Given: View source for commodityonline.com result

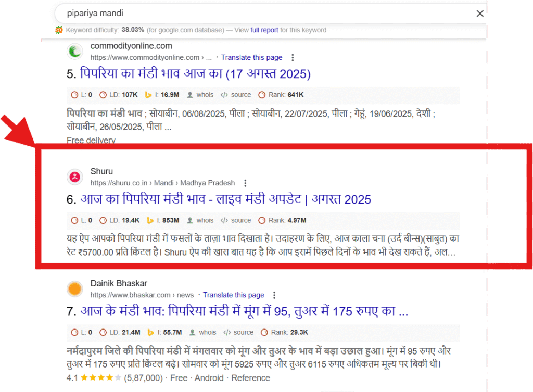Looking at the screenshot, I should [x=236, y=95].
